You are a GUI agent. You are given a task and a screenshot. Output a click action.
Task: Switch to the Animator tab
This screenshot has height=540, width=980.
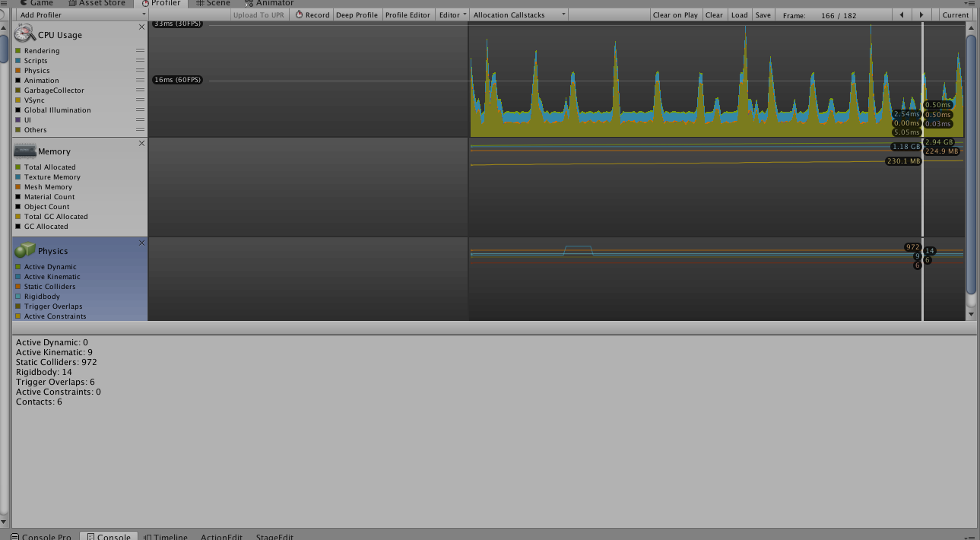tap(268, 3)
